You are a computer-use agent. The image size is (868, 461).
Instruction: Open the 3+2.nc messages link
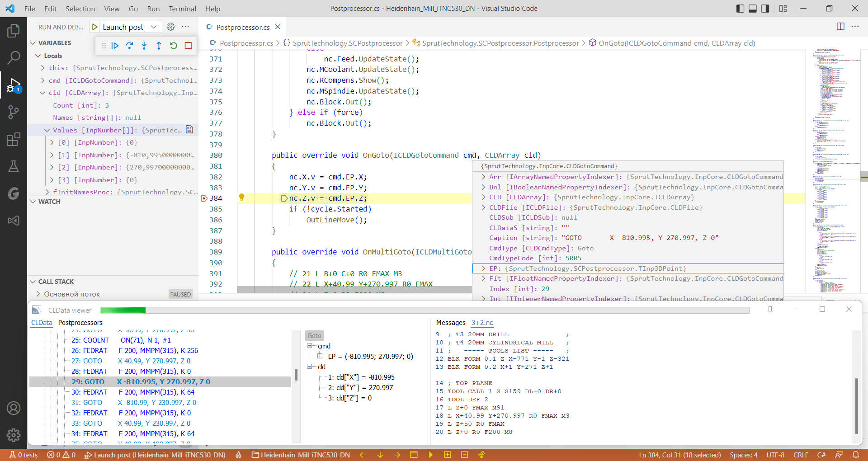[481, 323]
